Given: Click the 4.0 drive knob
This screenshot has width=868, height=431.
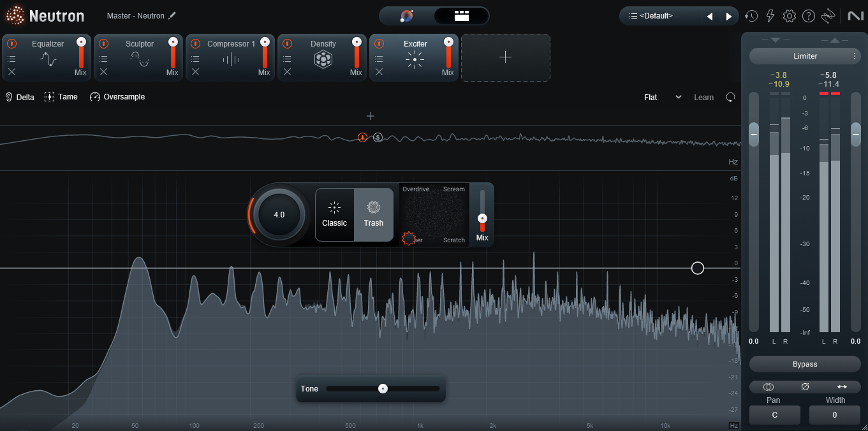Looking at the screenshot, I should point(279,215).
